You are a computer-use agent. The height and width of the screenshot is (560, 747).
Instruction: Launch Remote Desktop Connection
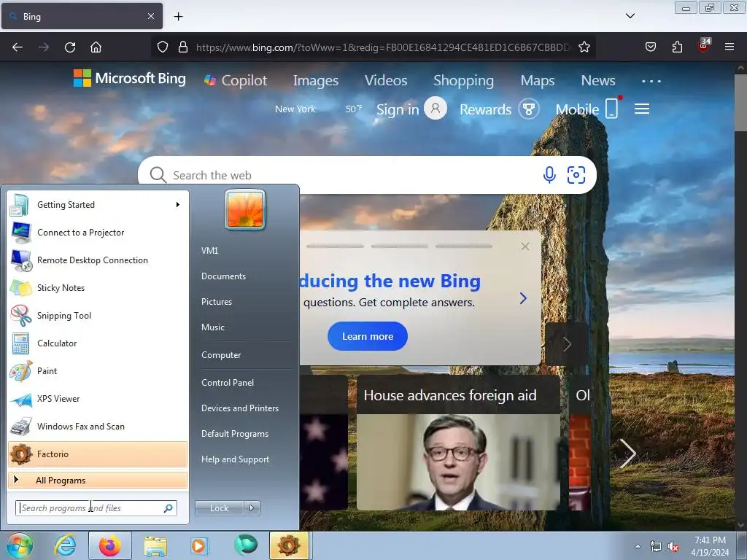pos(98,260)
